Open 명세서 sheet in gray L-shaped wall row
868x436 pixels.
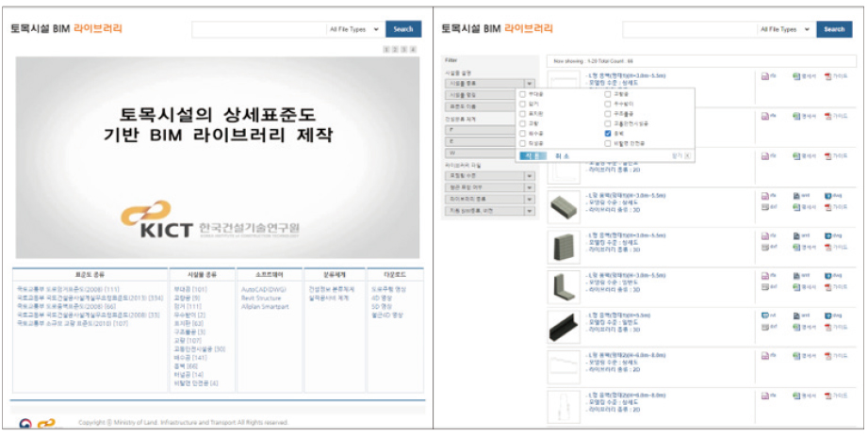pos(804,286)
